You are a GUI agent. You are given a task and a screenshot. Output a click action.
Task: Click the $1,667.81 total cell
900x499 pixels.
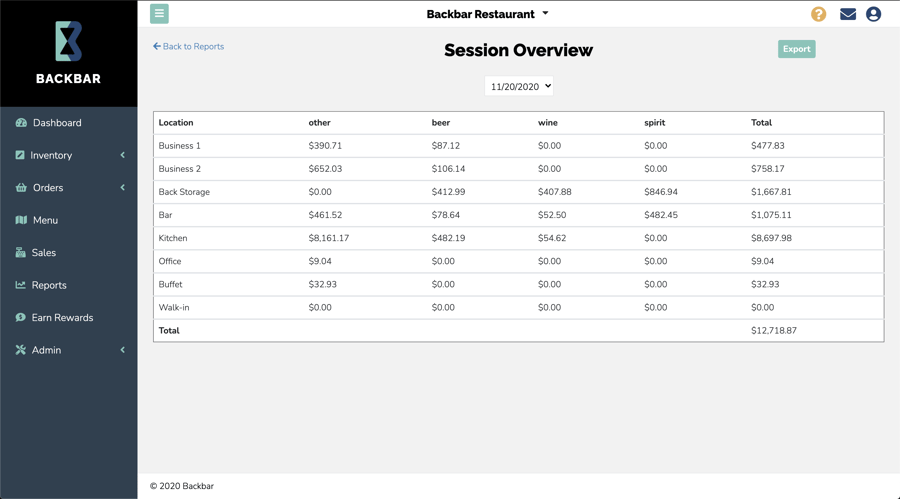coord(771,192)
